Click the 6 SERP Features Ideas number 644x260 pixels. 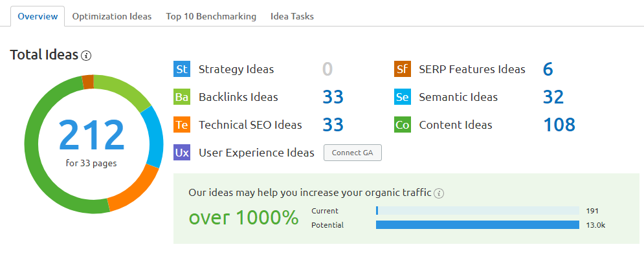[x=548, y=69]
